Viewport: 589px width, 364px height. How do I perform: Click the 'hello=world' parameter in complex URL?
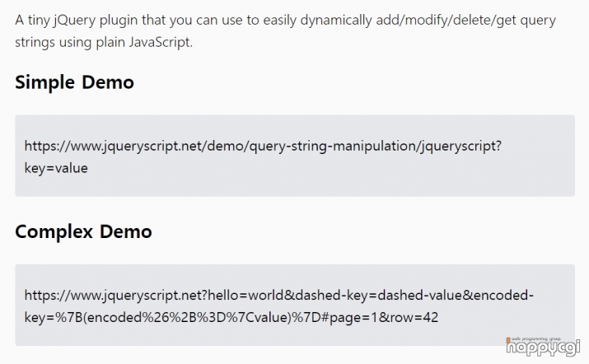(x=246, y=296)
